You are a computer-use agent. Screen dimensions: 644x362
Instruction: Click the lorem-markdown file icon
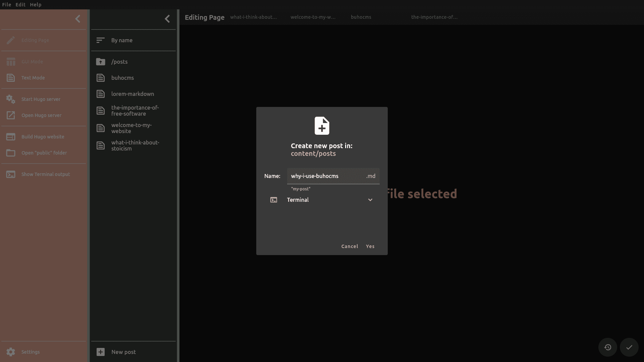click(x=101, y=94)
